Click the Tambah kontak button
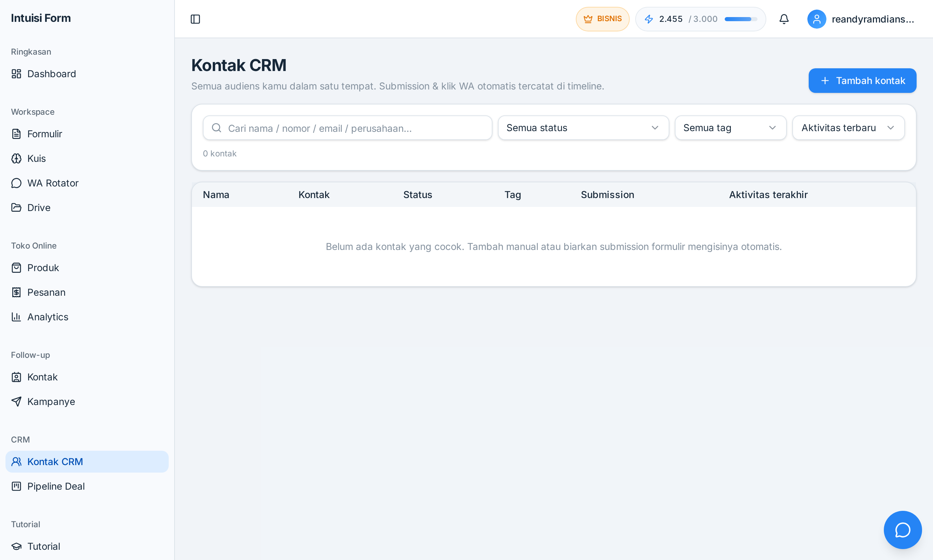 [x=862, y=80]
